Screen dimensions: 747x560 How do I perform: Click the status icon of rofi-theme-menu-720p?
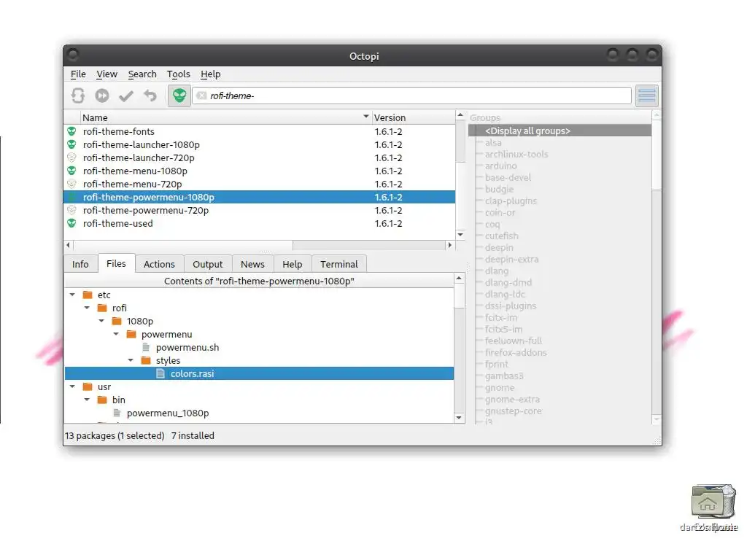[x=71, y=184]
